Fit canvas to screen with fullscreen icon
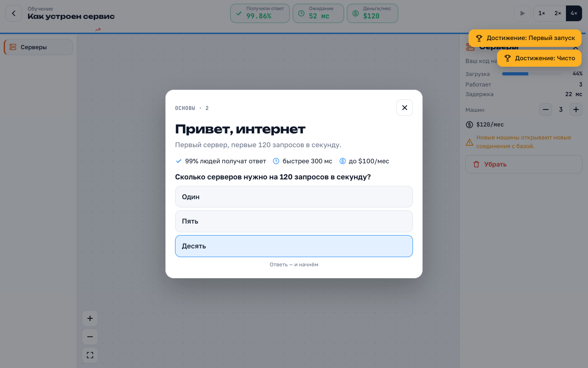 click(90, 355)
